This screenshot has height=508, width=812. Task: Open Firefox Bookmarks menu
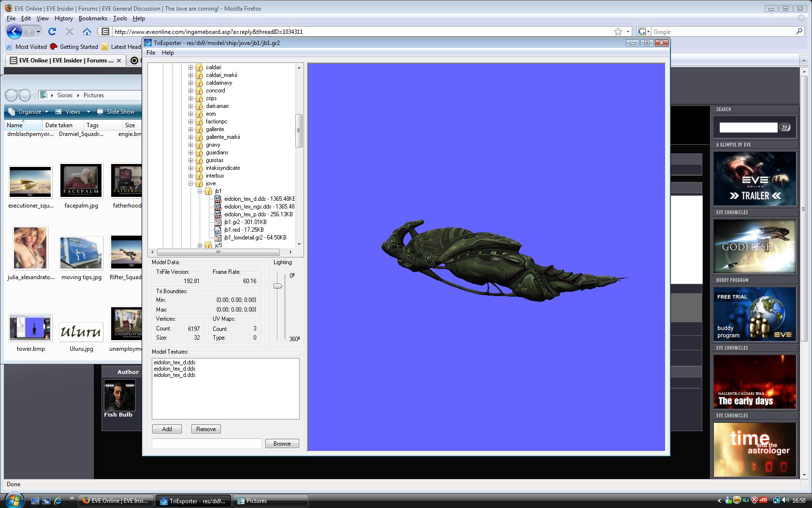[x=93, y=18]
